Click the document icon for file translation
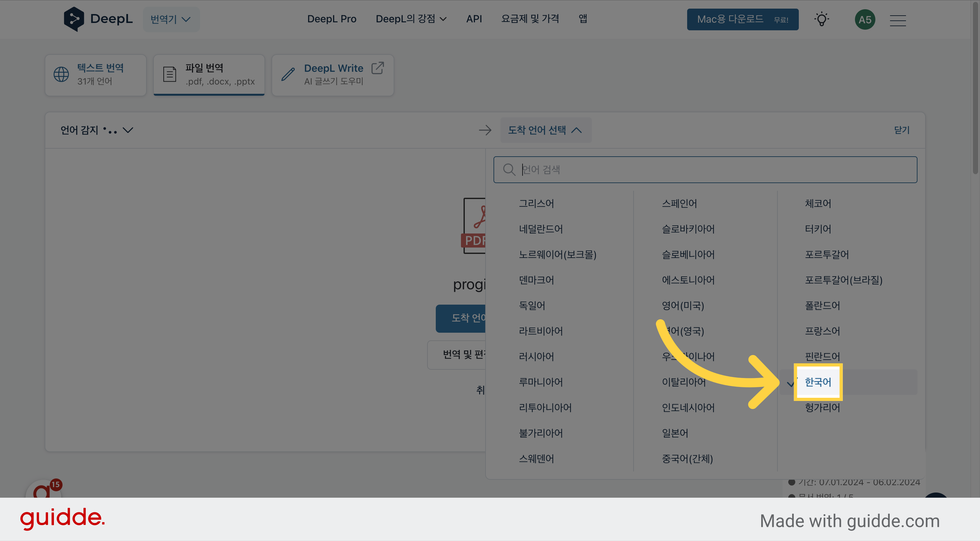 tap(170, 74)
